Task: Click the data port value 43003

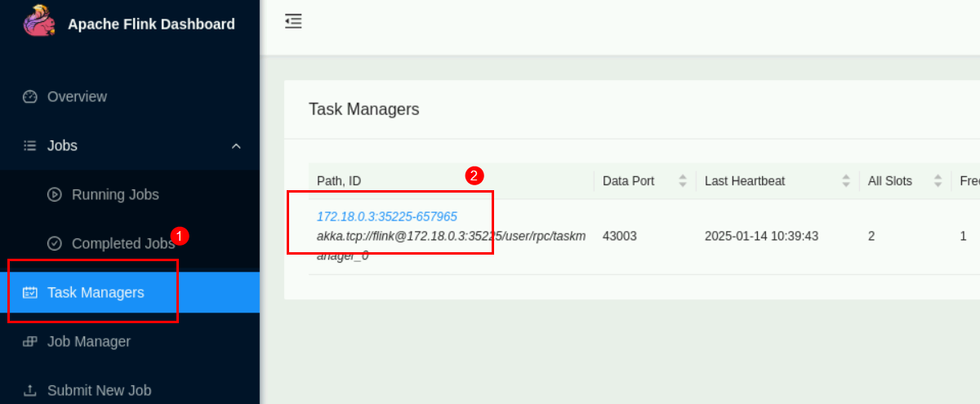Action: tap(620, 236)
